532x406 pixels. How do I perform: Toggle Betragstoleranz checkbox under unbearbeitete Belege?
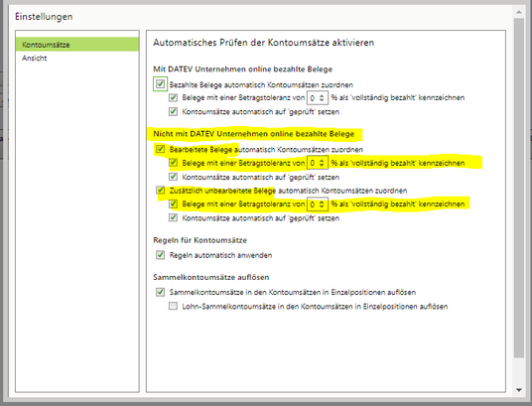click(x=173, y=203)
